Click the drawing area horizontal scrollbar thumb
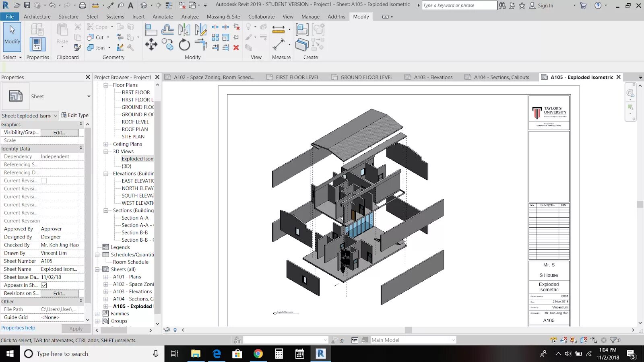 [x=408, y=330]
